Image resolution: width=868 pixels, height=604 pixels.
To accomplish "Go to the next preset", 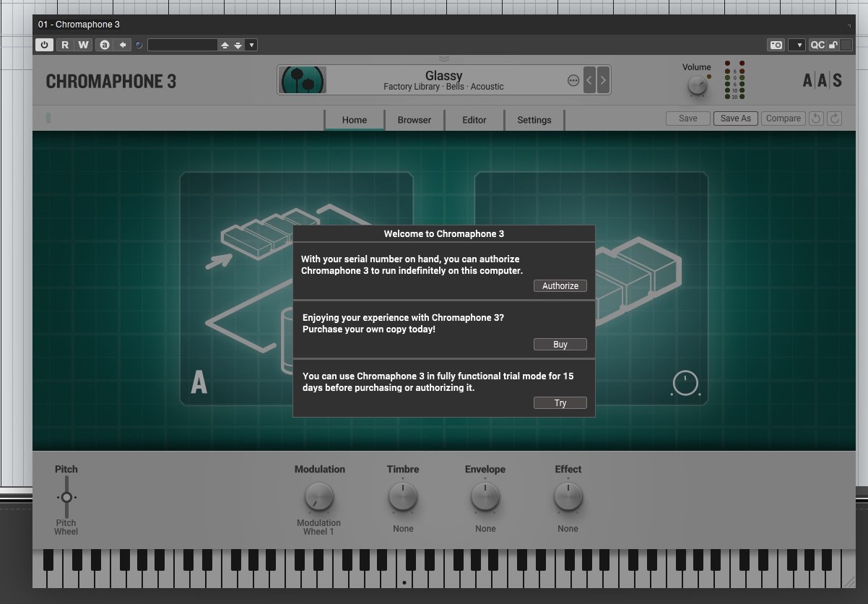I will click(x=603, y=80).
